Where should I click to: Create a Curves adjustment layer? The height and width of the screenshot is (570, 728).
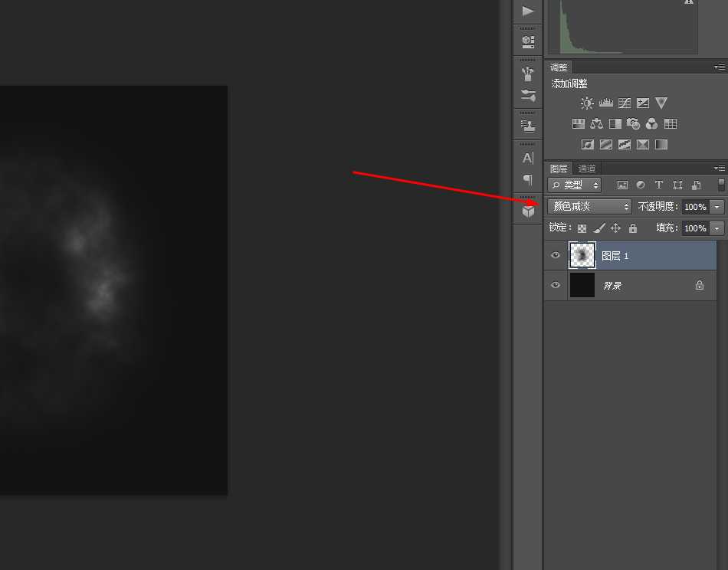(x=624, y=103)
